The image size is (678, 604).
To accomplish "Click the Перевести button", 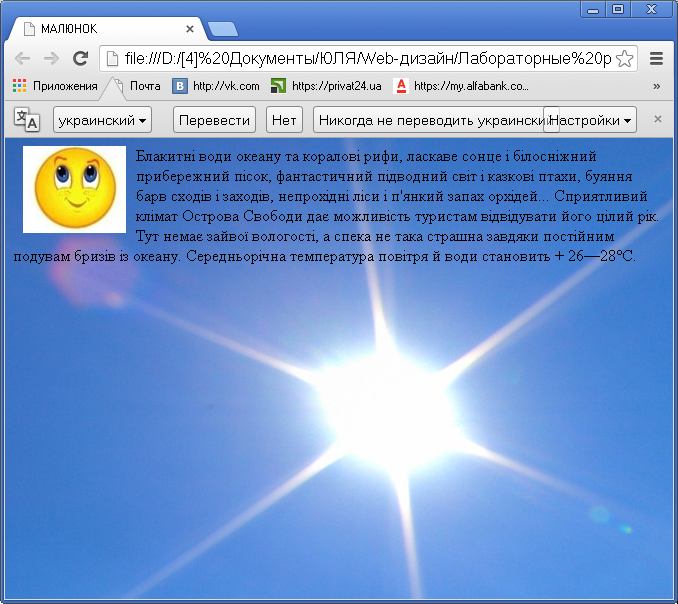I will (214, 120).
